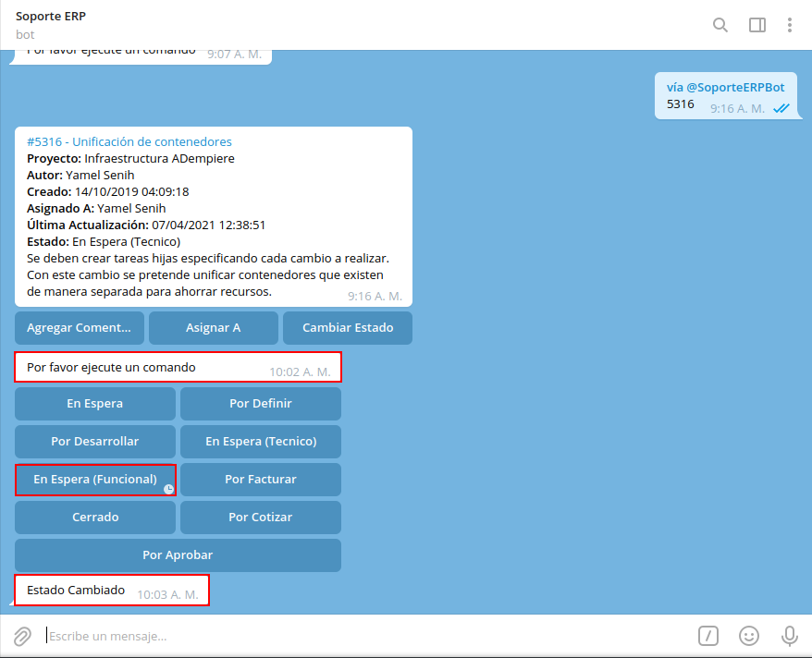Screen dimensions: 812x658
Task: Select the Por Definir status
Action: coord(260,404)
